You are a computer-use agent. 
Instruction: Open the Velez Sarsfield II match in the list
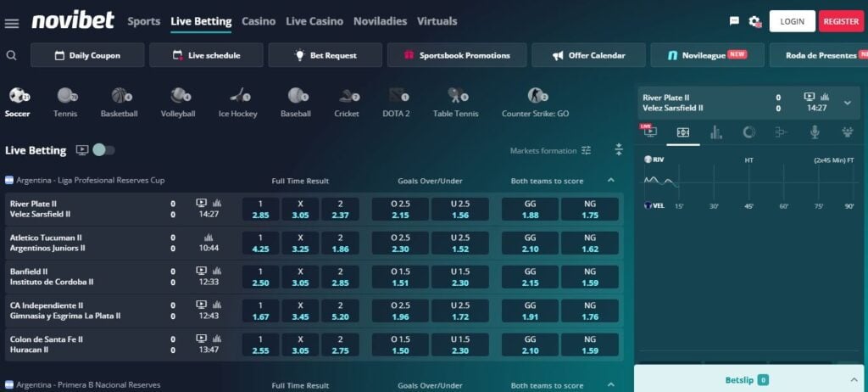41,215
